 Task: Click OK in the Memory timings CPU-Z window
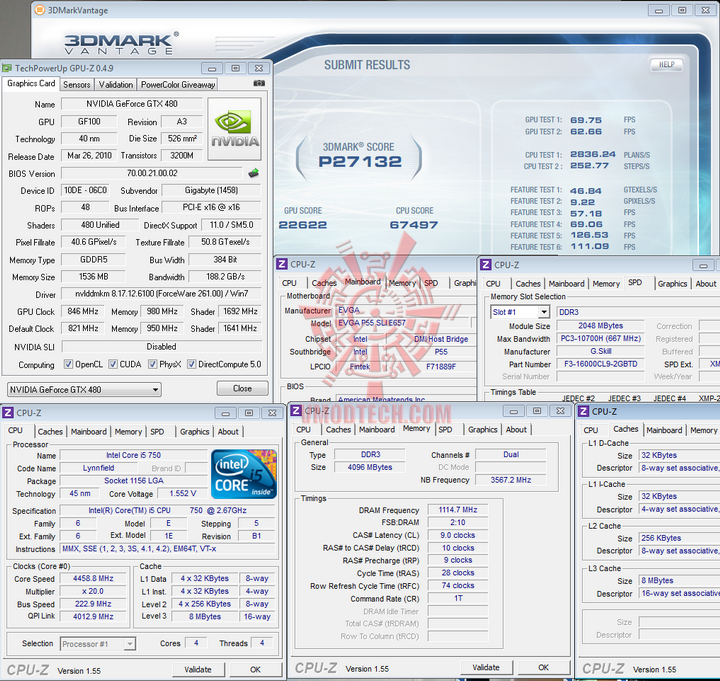click(x=543, y=667)
